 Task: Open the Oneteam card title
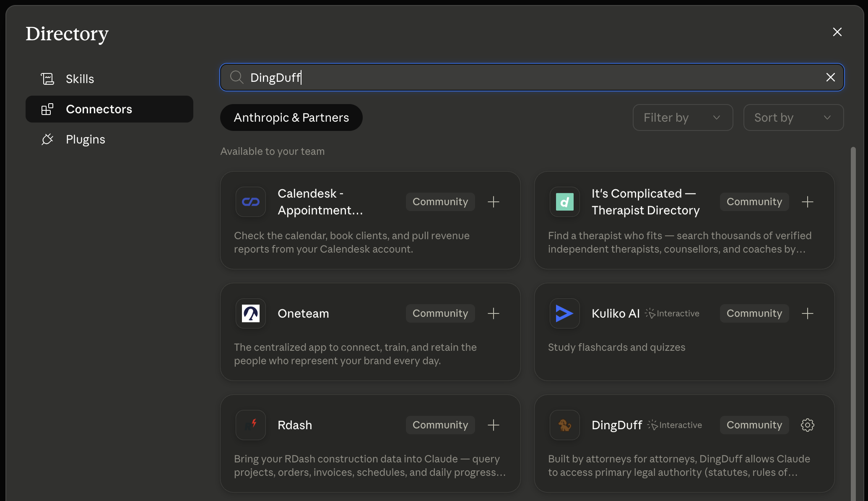pyautogui.click(x=303, y=313)
